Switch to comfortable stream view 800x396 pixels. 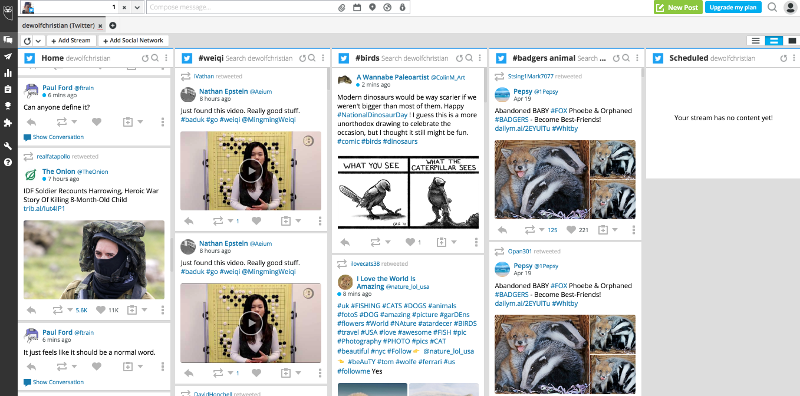click(792, 41)
